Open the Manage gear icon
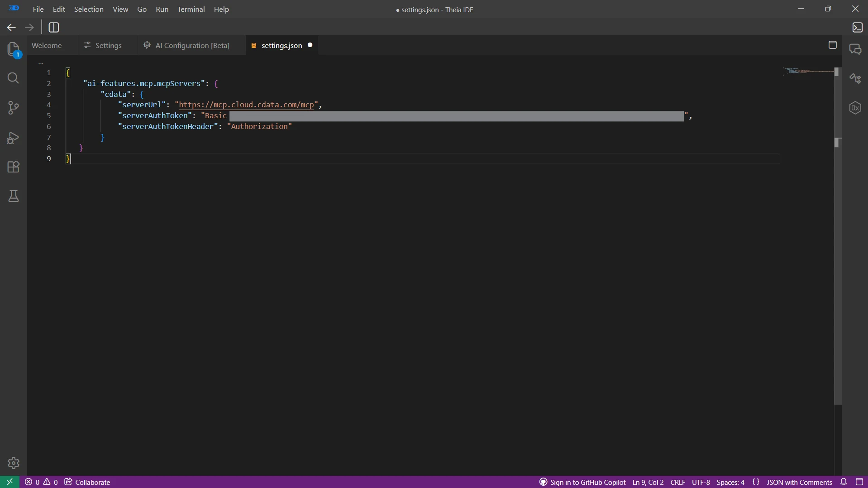The image size is (868, 488). tap(14, 463)
